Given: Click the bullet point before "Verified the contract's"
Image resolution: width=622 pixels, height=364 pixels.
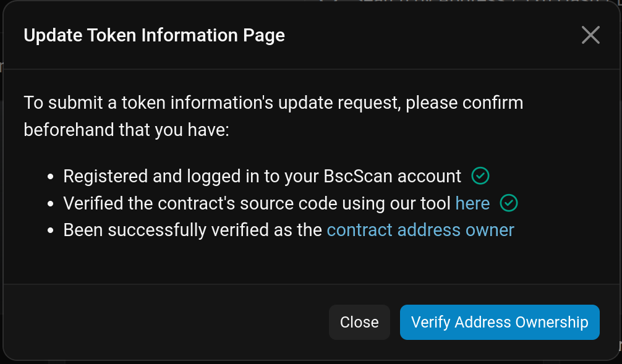Looking at the screenshot, I should [51, 204].
